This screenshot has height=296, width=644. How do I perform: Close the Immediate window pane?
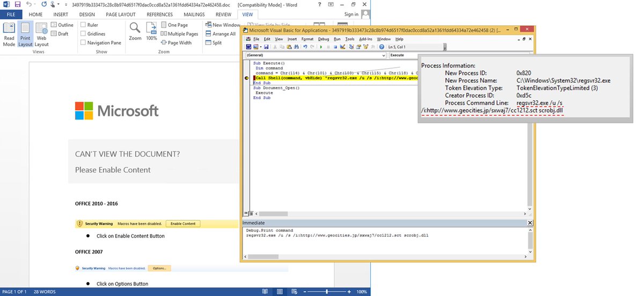click(531, 222)
